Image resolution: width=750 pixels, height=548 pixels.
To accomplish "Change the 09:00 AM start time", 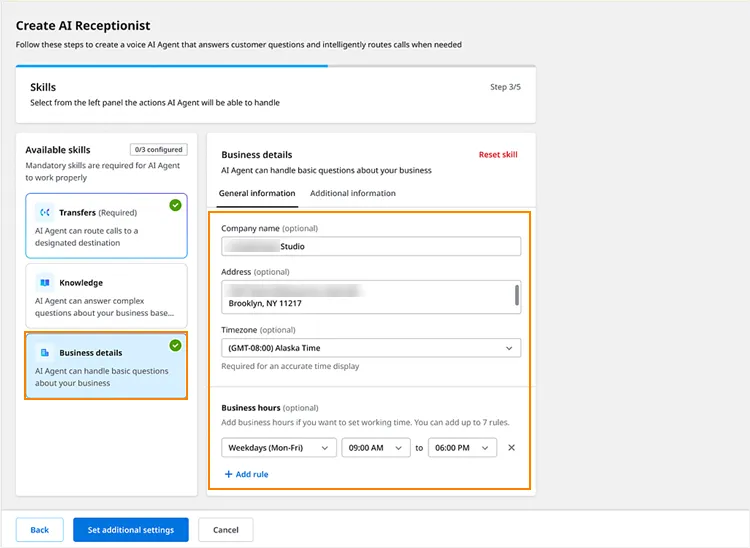I will pos(375,448).
